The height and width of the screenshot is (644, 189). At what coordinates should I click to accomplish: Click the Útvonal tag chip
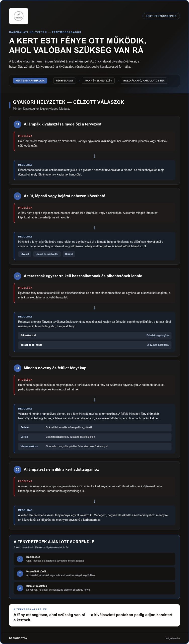tap(25, 254)
